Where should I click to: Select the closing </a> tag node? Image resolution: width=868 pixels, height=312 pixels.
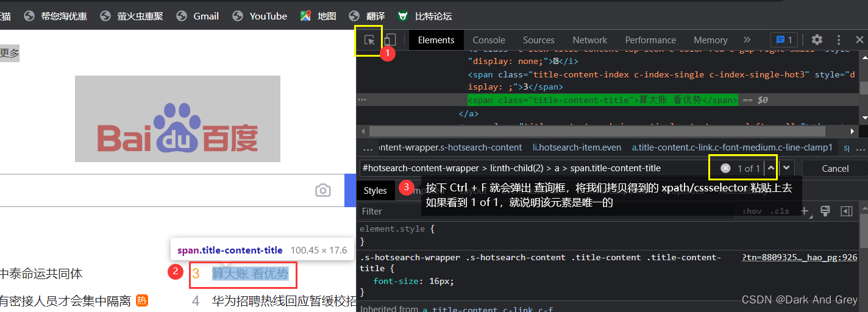[x=469, y=113]
